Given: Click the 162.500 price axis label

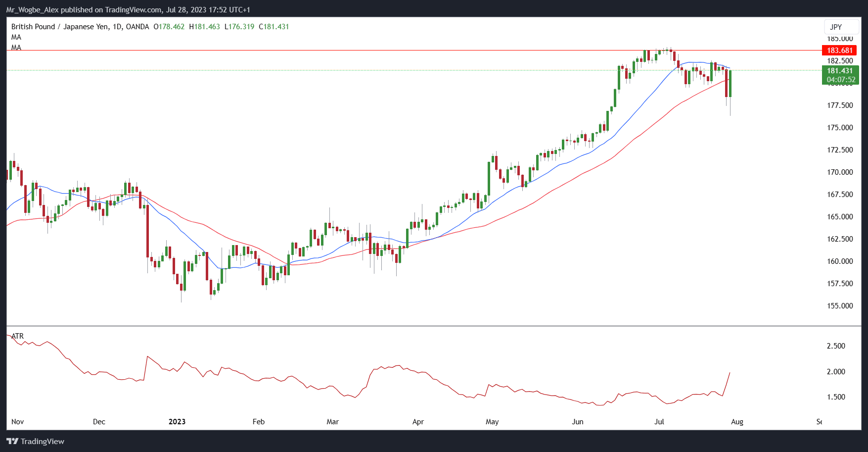Looking at the screenshot, I should point(840,239).
